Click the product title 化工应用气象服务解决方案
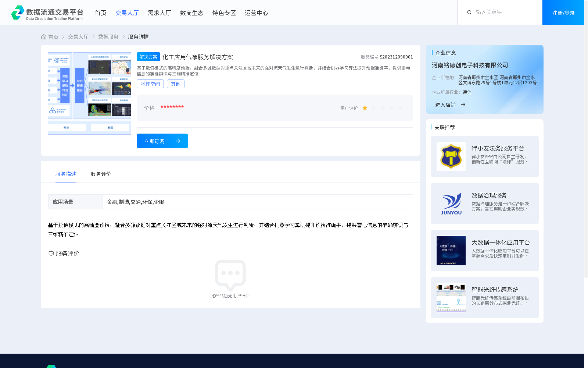 pos(198,57)
